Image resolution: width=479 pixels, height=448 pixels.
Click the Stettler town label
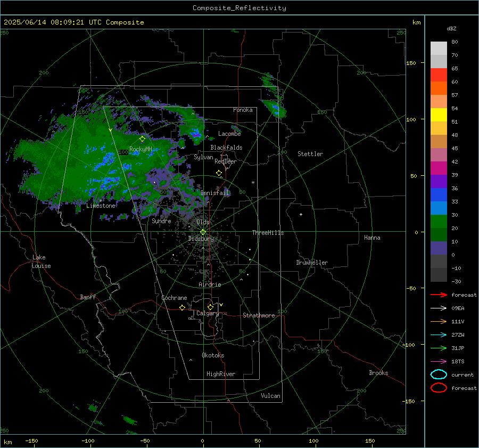(x=310, y=154)
